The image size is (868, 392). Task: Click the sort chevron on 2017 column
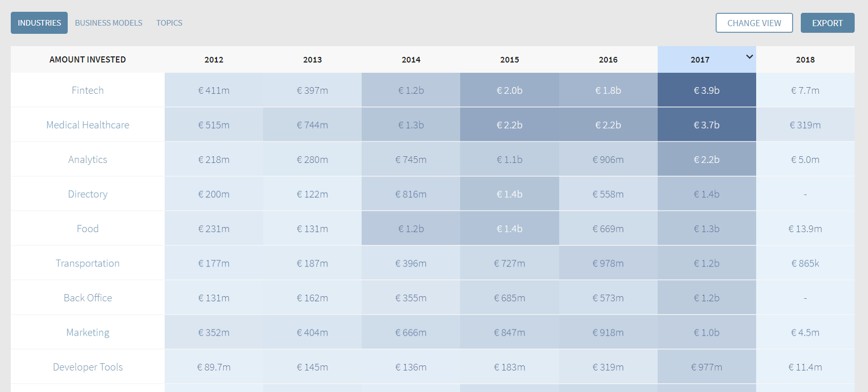coord(749,57)
